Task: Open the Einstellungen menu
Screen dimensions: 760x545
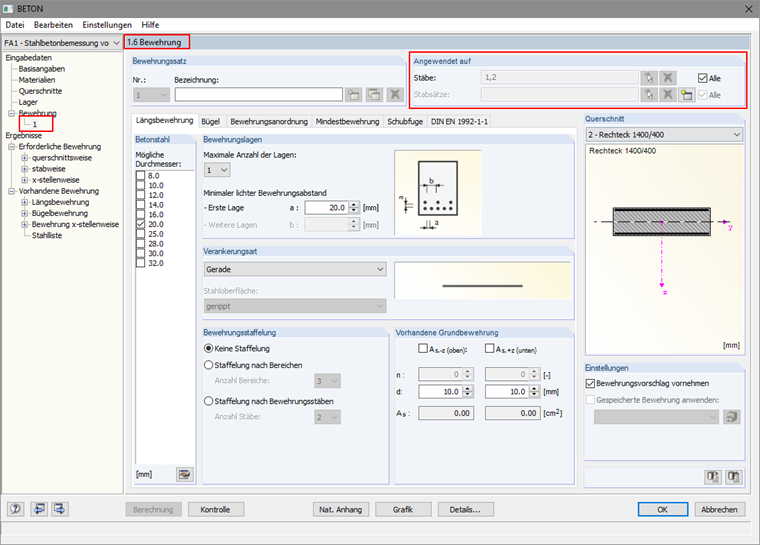Action: tap(107, 25)
